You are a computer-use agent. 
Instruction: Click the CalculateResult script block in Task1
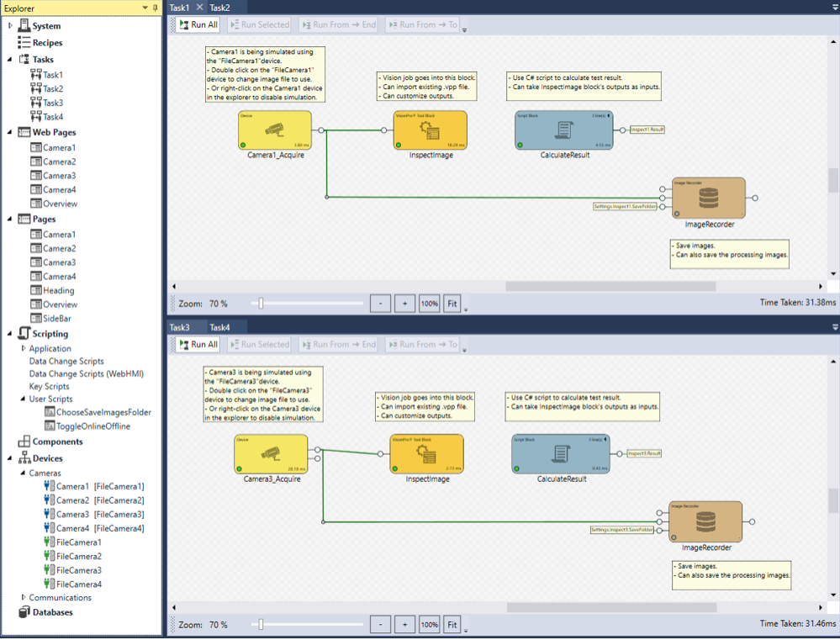coord(563,130)
